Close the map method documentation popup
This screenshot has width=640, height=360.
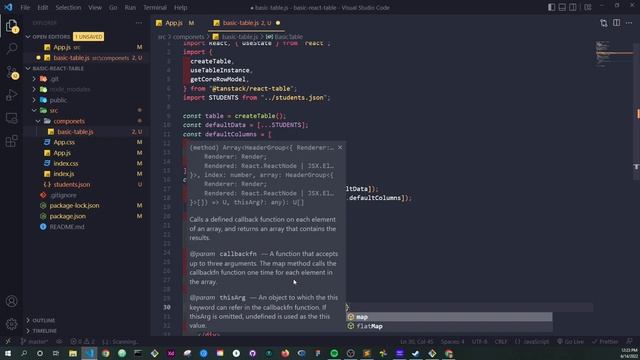[340, 147]
